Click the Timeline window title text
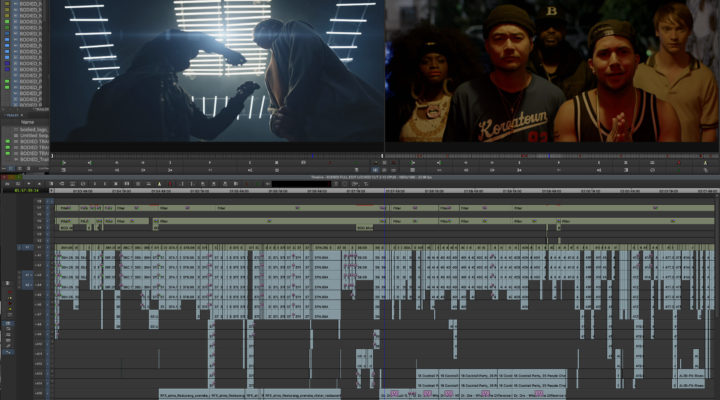The image size is (720, 400). [371, 177]
